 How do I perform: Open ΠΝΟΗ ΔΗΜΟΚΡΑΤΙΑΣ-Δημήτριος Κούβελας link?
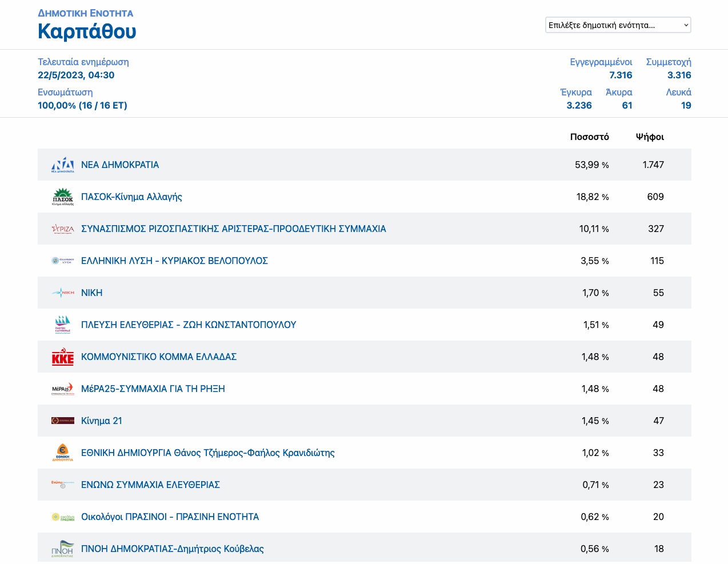point(173,549)
